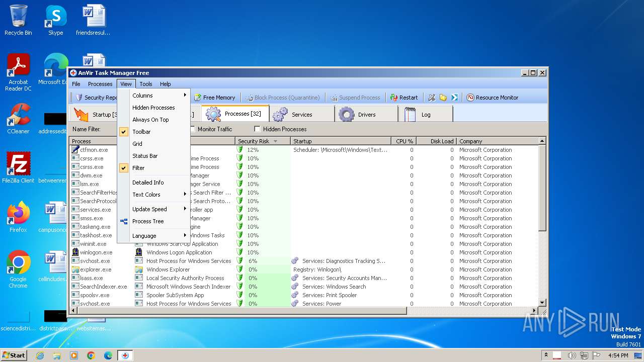Click the security shield for ctfmon.exe 12%
644x362 pixels.
(240, 150)
